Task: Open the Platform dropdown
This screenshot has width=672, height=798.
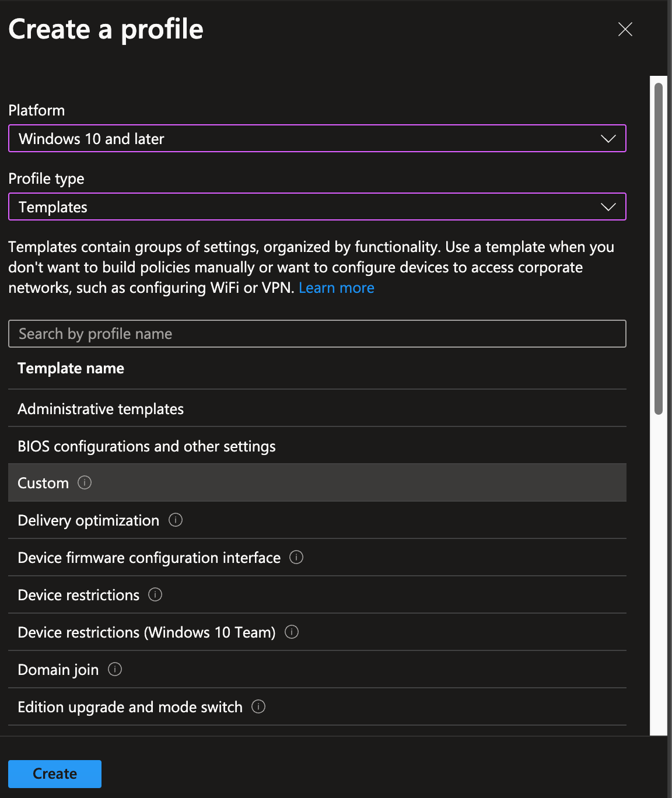Action: [x=317, y=139]
